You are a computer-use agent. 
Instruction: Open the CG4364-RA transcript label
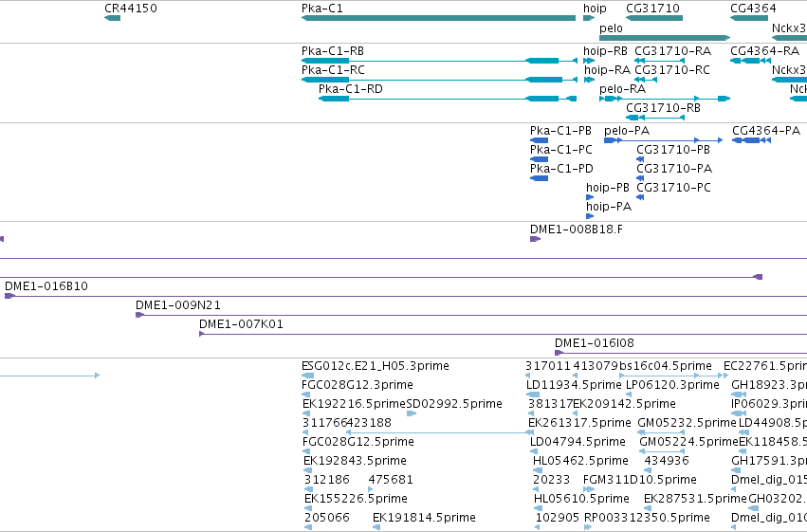tap(764, 51)
